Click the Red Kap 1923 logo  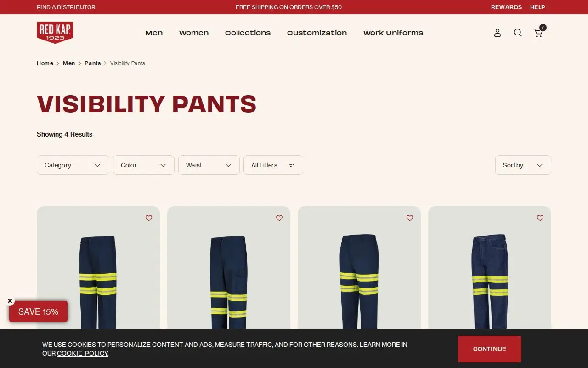tap(55, 33)
